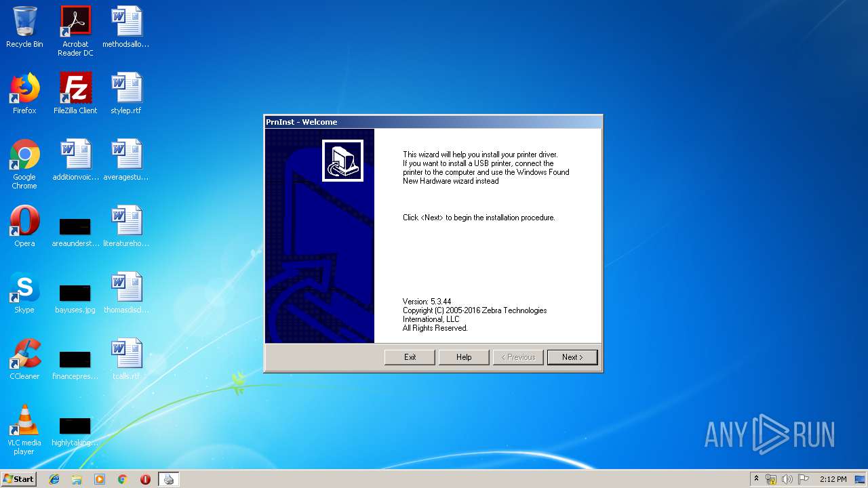
Task: Click the 2:12 PM clock
Action: click(x=833, y=479)
